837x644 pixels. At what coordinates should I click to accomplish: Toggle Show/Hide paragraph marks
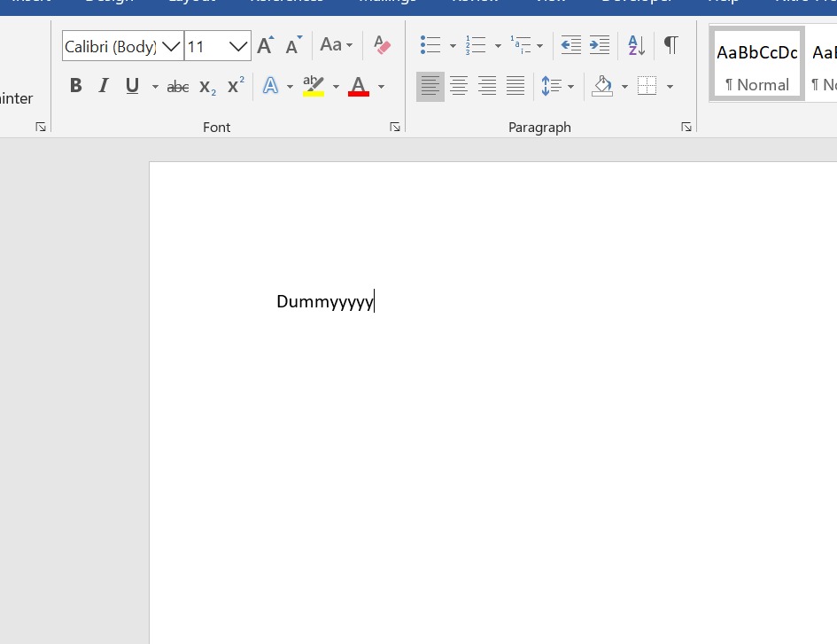point(671,45)
